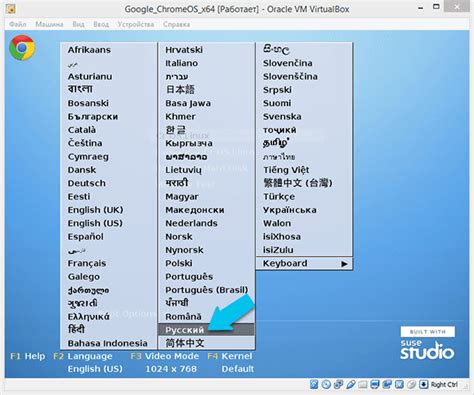Choose Eesti language
Image resolution: width=474 pixels, height=395 pixels.
pos(79,197)
